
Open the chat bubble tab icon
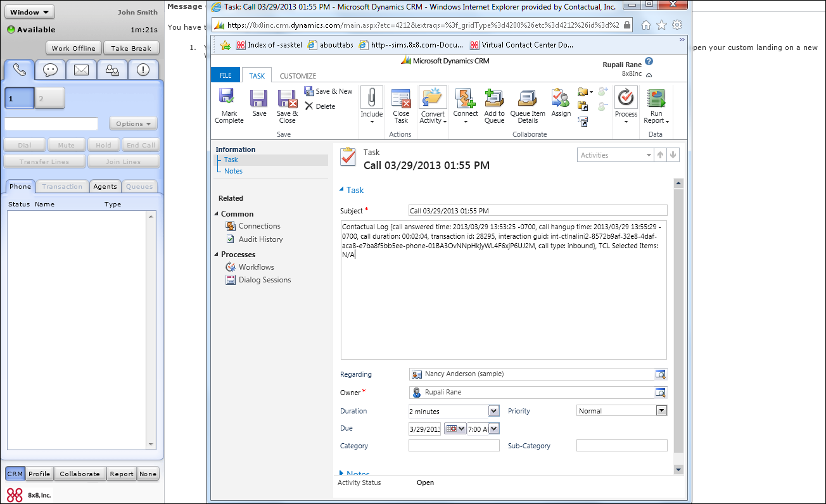[51, 70]
